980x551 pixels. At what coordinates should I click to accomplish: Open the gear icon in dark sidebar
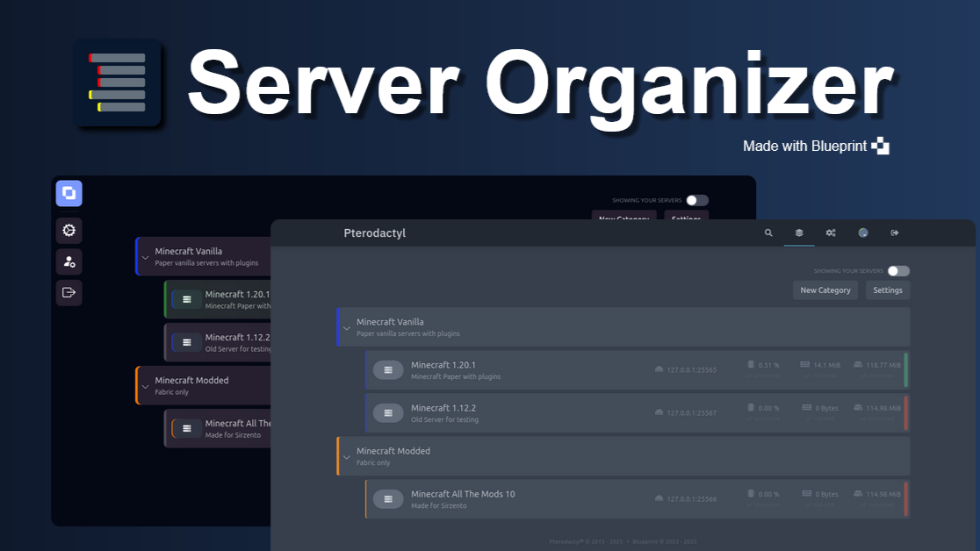68,231
